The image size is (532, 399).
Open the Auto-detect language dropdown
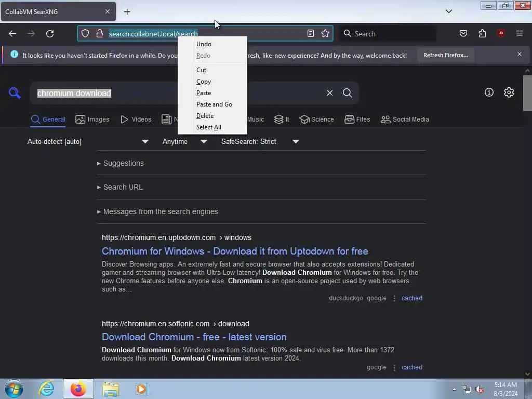tap(88, 141)
